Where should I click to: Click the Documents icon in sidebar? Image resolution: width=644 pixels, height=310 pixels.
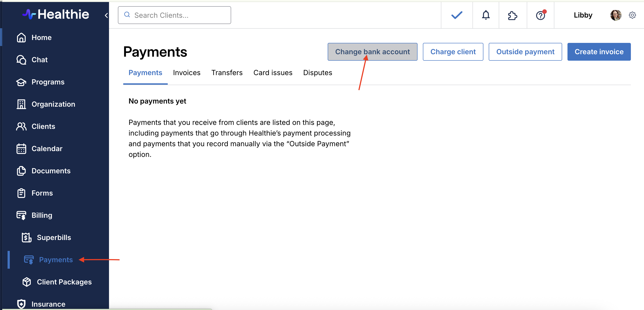[x=21, y=171]
